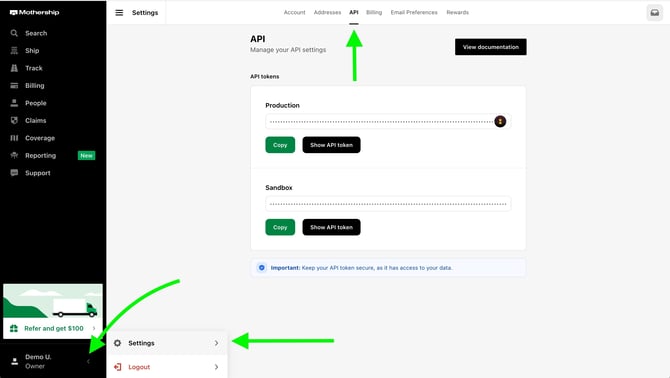Click the info icon beside Important notice
The height and width of the screenshot is (378, 670).
(262, 268)
